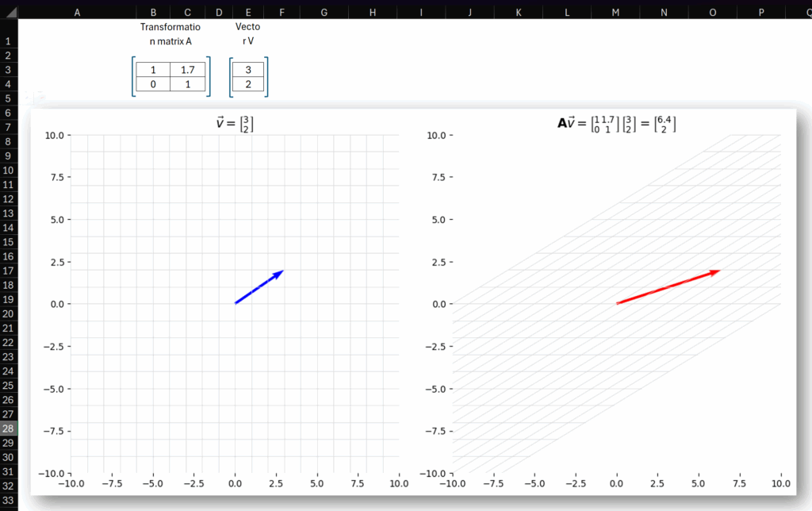Click row 1 header

coord(8,41)
